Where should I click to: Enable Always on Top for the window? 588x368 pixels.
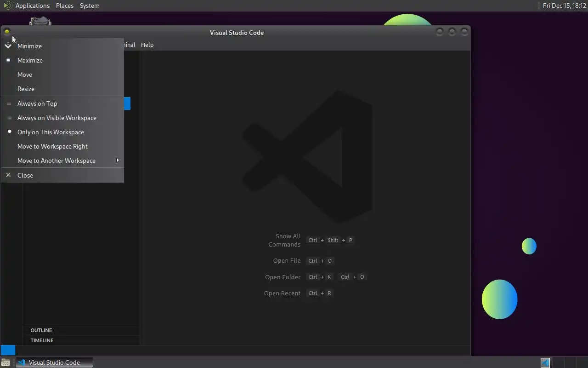click(62, 103)
